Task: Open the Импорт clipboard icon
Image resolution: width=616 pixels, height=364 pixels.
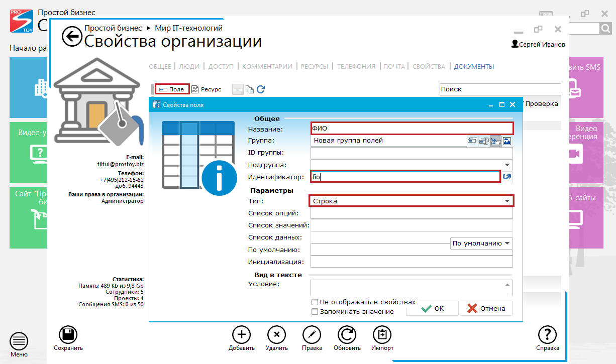Action: point(382,335)
